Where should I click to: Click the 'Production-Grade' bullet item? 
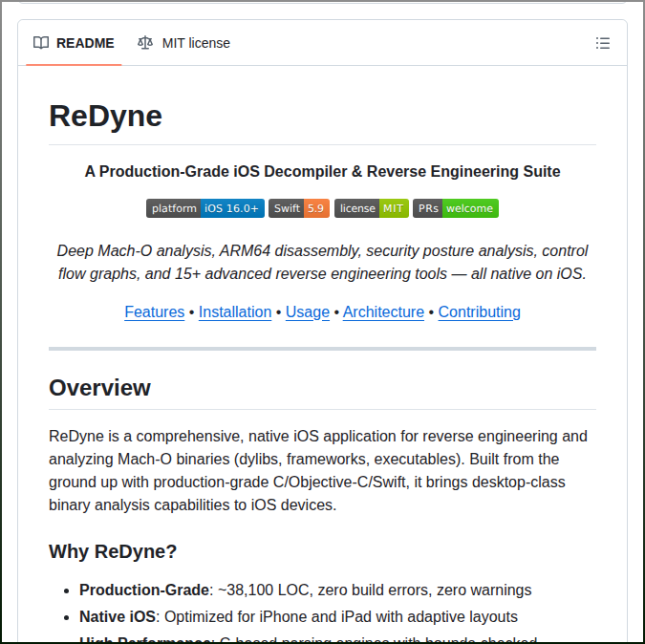click(305, 590)
